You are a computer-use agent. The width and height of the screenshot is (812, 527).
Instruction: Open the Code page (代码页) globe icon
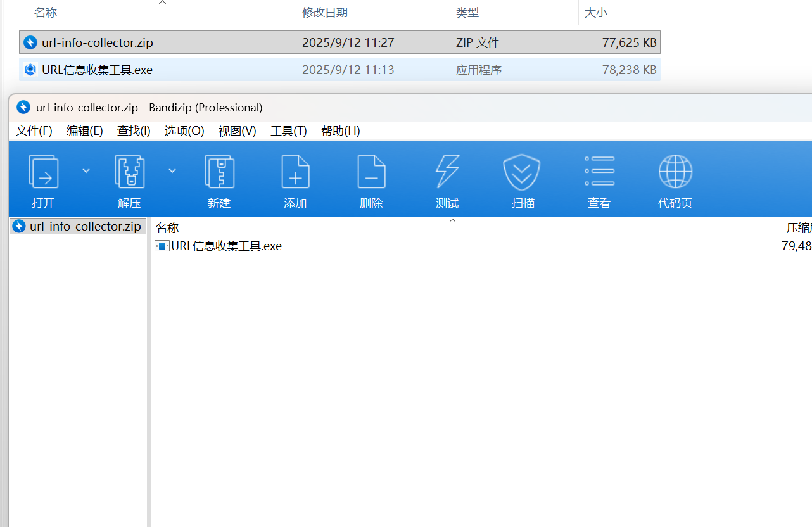click(x=675, y=172)
